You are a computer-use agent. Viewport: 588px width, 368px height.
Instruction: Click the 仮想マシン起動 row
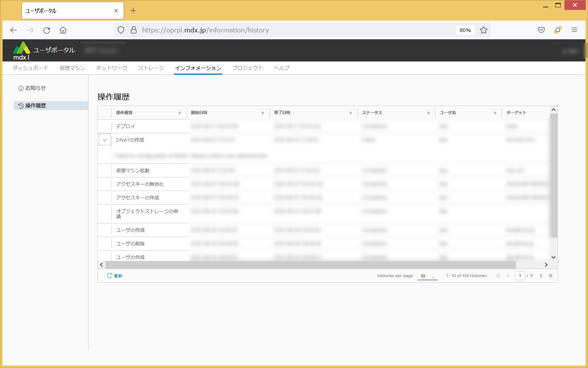pos(323,170)
